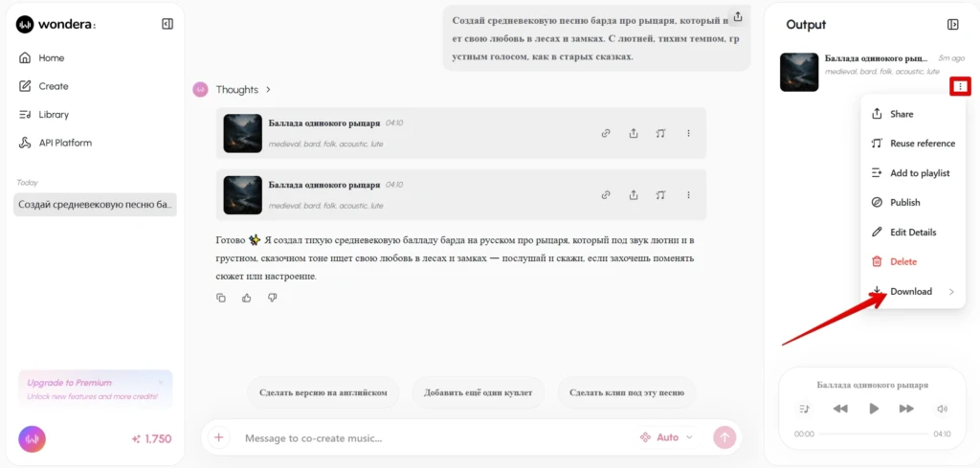This screenshot has height=468, width=980.
Task: Click thumbs down on the response
Action: pos(272,298)
